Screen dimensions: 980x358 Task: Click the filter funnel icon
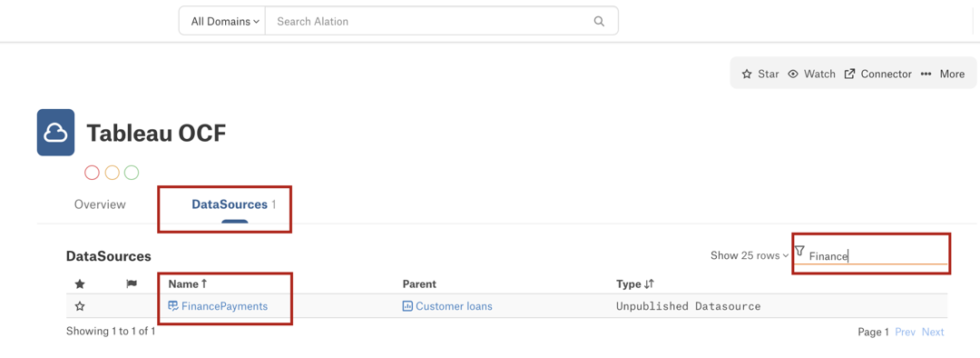point(799,251)
